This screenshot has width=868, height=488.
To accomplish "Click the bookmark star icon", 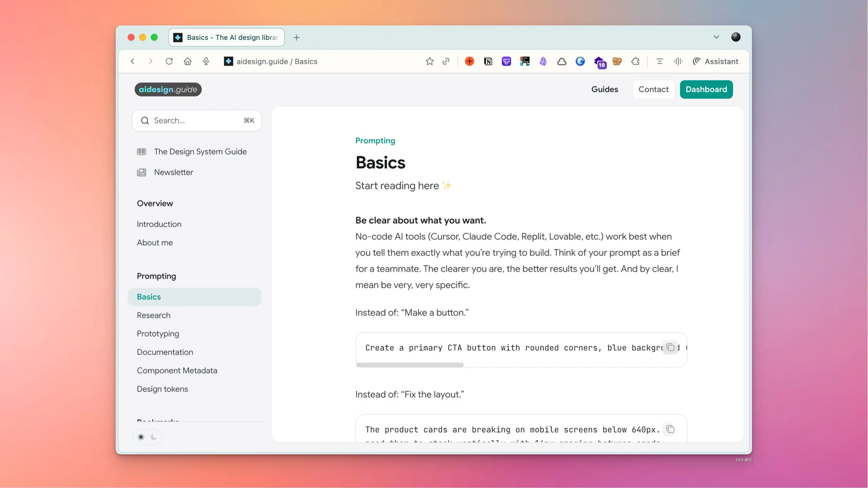I will pyautogui.click(x=430, y=61).
